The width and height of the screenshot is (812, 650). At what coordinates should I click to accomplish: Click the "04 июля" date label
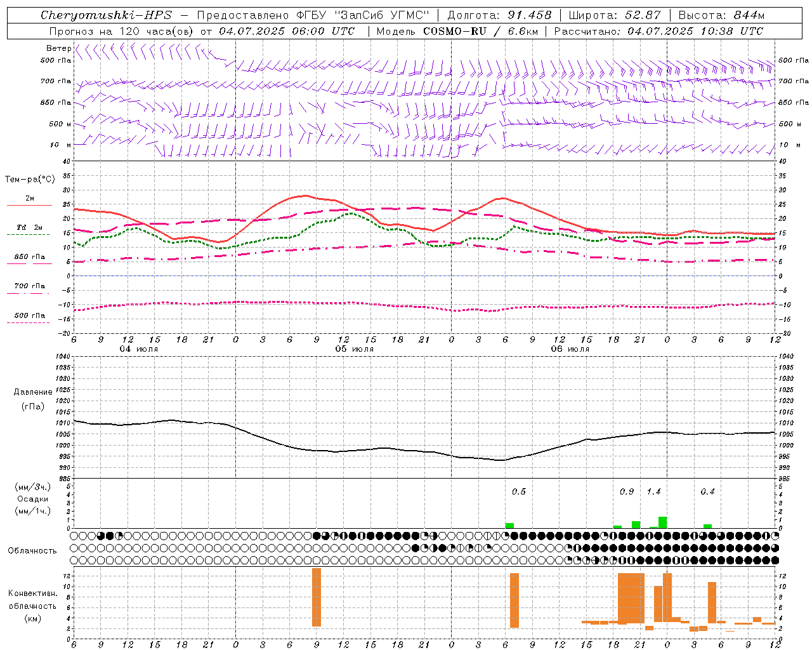(x=139, y=349)
